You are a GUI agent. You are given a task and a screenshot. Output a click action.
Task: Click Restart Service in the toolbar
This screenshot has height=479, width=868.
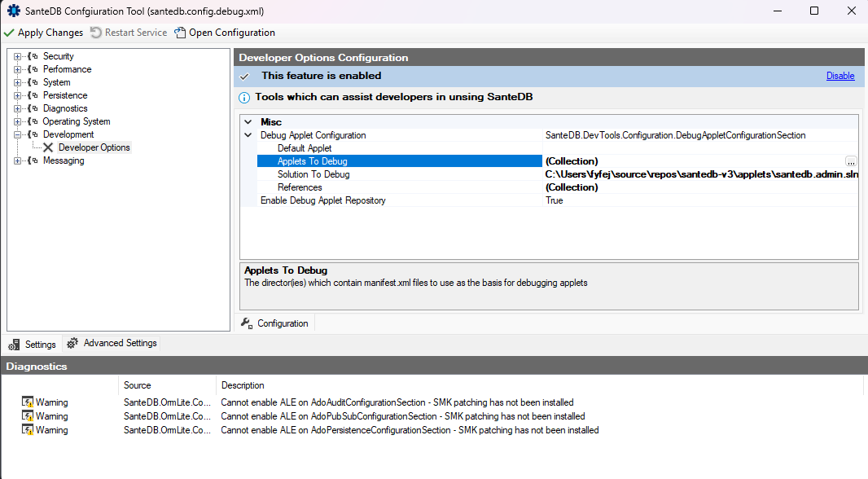[x=129, y=33]
